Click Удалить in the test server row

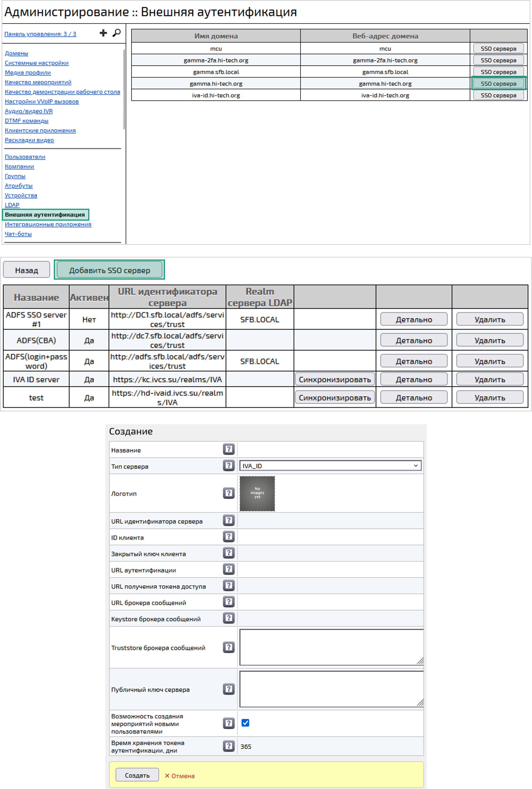pyautogui.click(x=489, y=398)
